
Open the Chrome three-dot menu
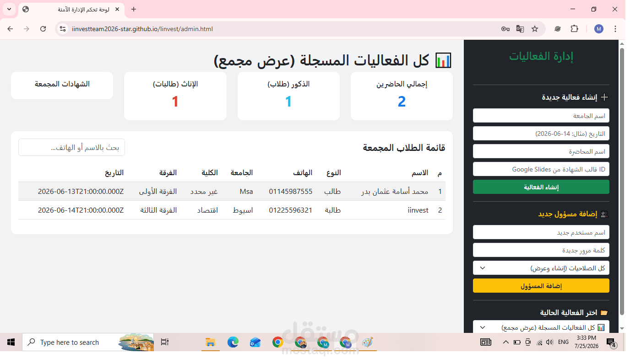[615, 29]
